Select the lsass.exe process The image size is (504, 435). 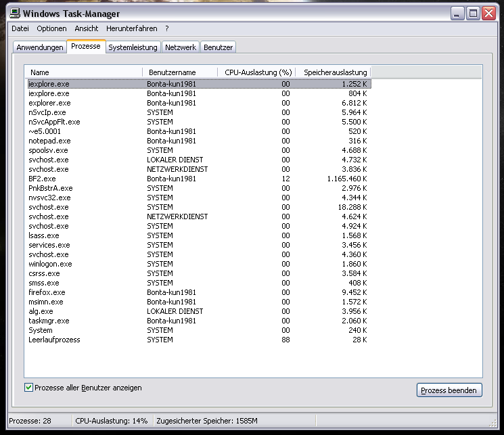click(200, 235)
